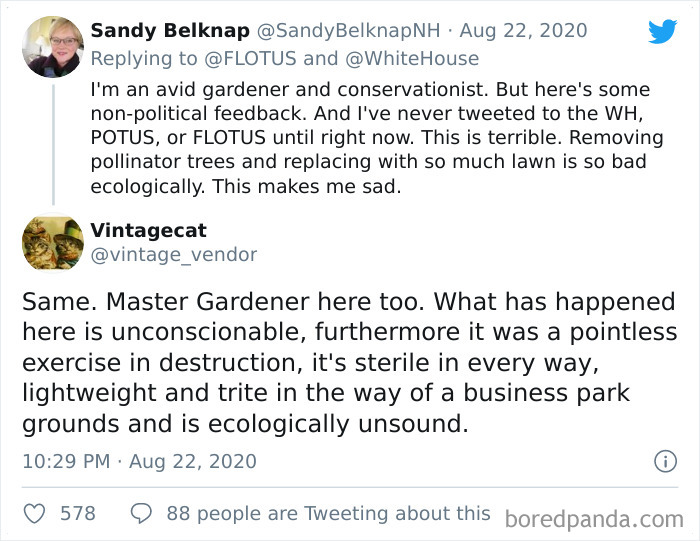Click the speech bubble reply icon

point(141,514)
